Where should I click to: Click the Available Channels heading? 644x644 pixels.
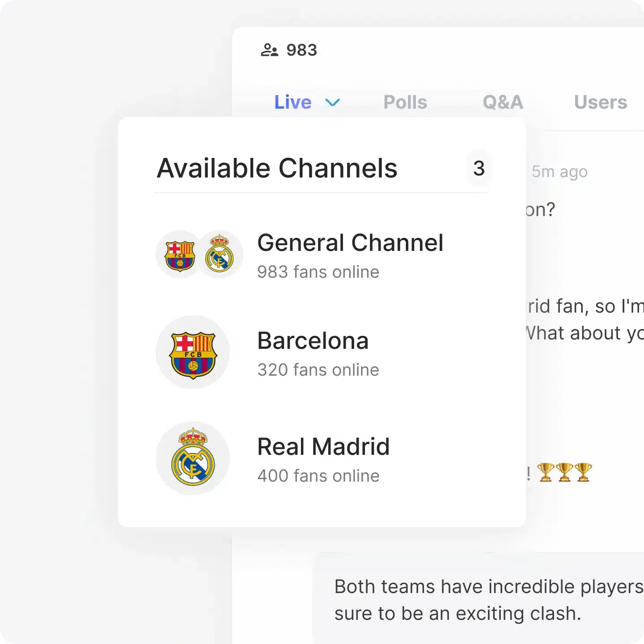(x=277, y=169)
